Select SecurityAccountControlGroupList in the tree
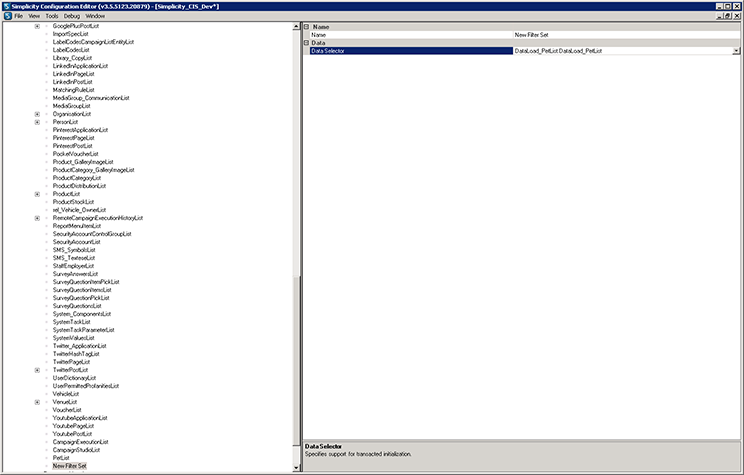Viewport: 744px width, 475px height. (92, 234)
